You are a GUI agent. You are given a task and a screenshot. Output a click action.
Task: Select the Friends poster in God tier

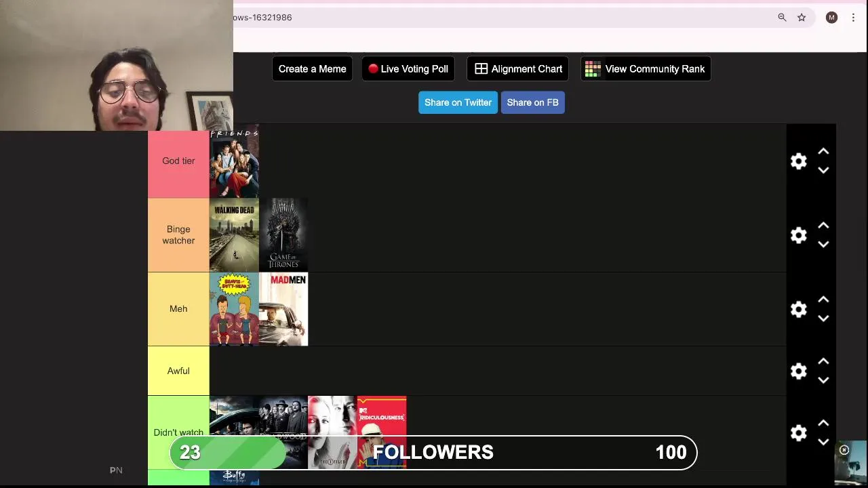pos(234,161)
